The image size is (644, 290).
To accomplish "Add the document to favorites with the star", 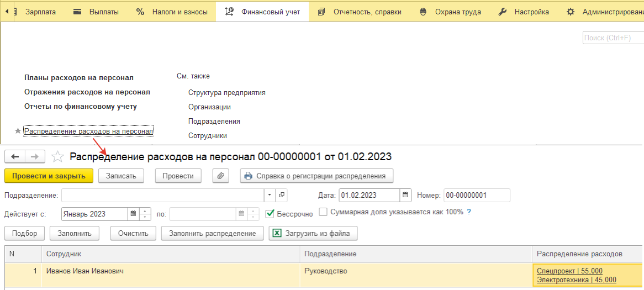I will tap(57, 156).
